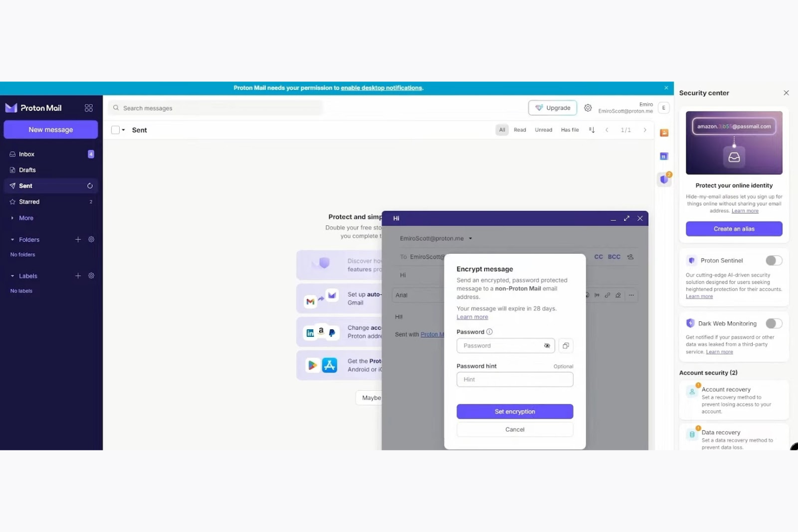Screen dimensions: 798x532
Task: Clear formatting with eraser icon in composer
Action: (618, 295)
